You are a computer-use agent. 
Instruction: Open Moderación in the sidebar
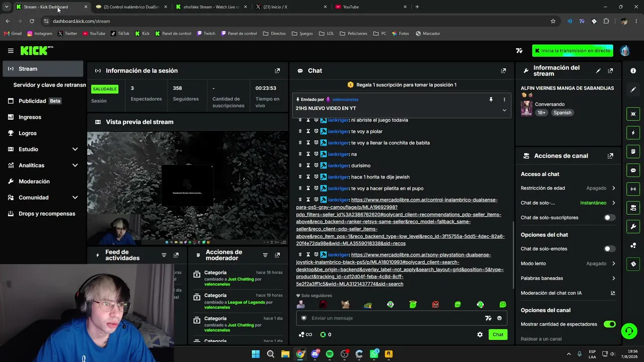coord(43,182)
